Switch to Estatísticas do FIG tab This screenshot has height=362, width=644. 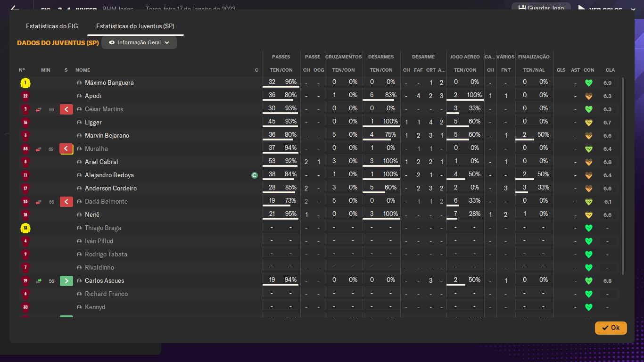[52, 26]
